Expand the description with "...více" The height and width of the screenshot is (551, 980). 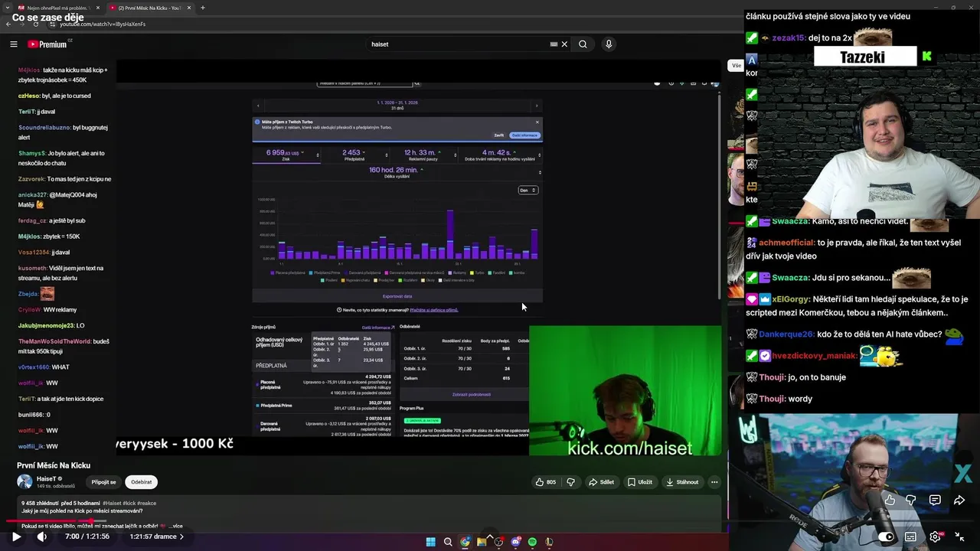[x=175, y=527]
